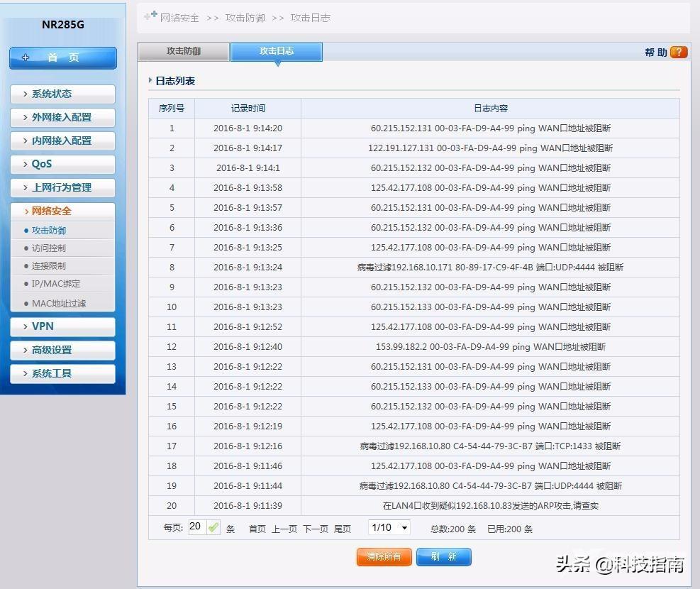Select row 20 ARP attack log on LAN4
This screenshot has width=700, height=589.
tap(490, 506)
